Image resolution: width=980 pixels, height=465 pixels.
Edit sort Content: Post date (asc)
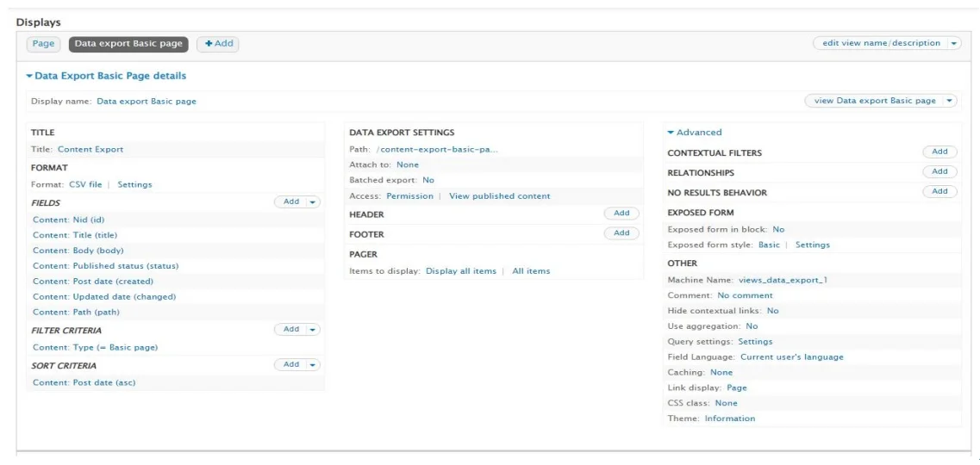click(84, 382)
